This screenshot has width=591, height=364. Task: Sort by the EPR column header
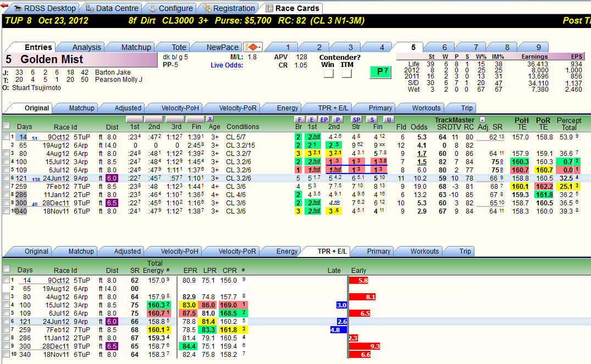pyautogui.click(x=190, y=270)
